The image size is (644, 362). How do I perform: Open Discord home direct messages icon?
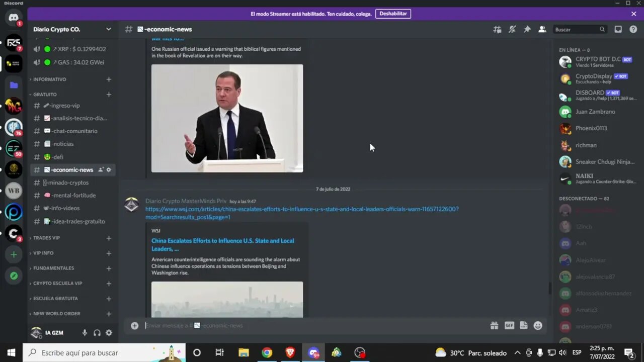(14, 19)
